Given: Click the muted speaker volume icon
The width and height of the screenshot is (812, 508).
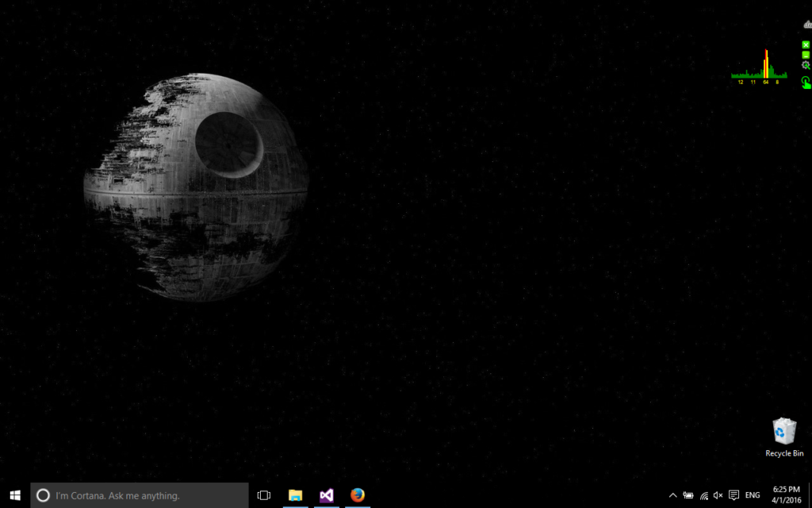Looking at the screenshot, I should tap(718, 495).
